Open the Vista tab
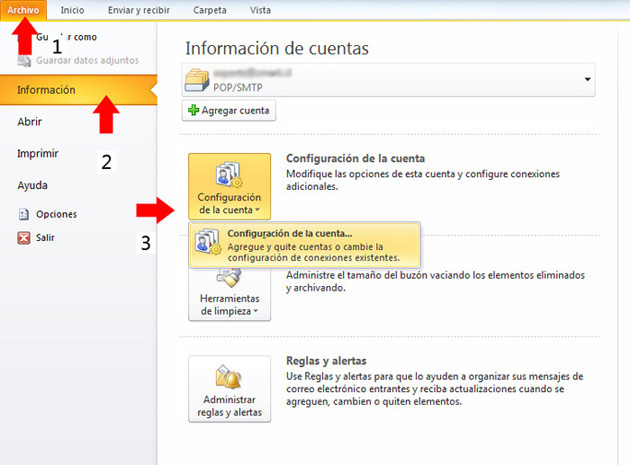 [260, 10]
